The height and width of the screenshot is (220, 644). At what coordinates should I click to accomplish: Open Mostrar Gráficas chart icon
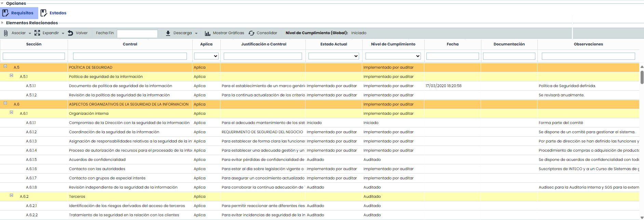(x=207, y=33)
